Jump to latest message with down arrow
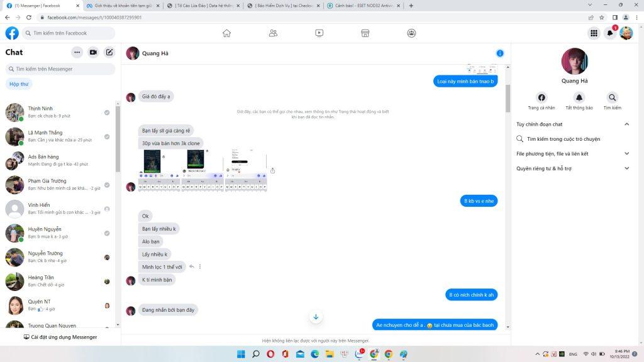The height and width of the screenshot is (362, 644). click(x=316, y=317)
